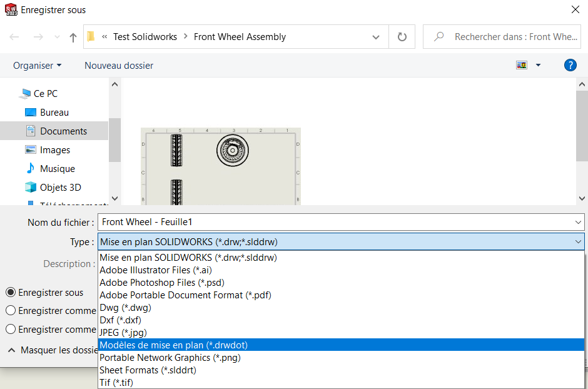This screenshot has height=389, width=588.
Task: Open the Organiser dropdown menu
Action: 37,65
